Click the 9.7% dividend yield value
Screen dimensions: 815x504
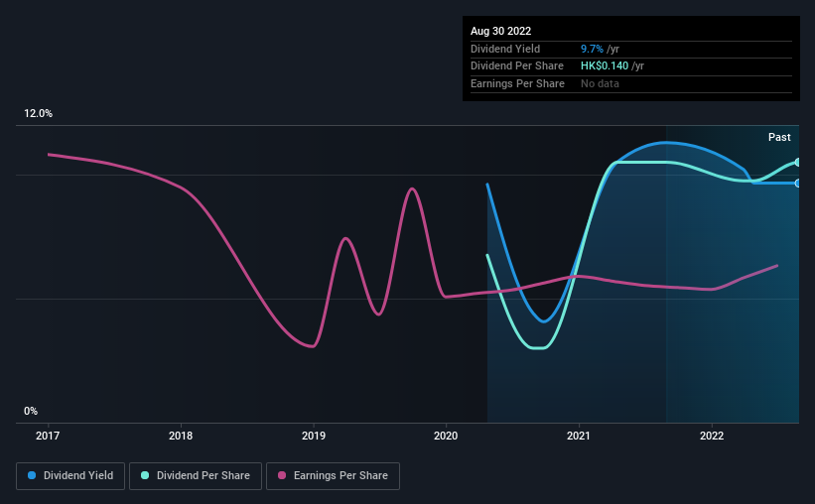tap(592, 49)
